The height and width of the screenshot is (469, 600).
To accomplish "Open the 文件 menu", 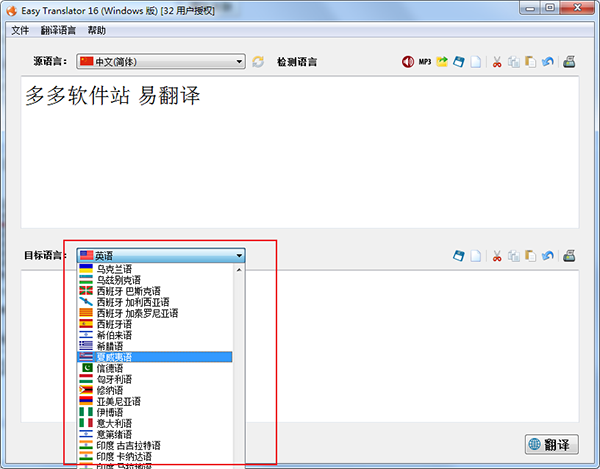I will coord(20,30).
